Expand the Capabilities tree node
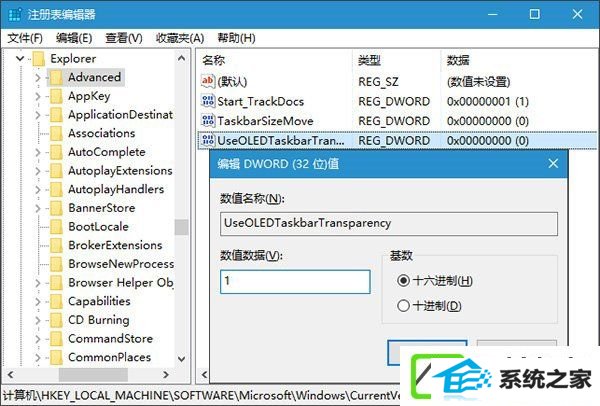 coord(38,301)
